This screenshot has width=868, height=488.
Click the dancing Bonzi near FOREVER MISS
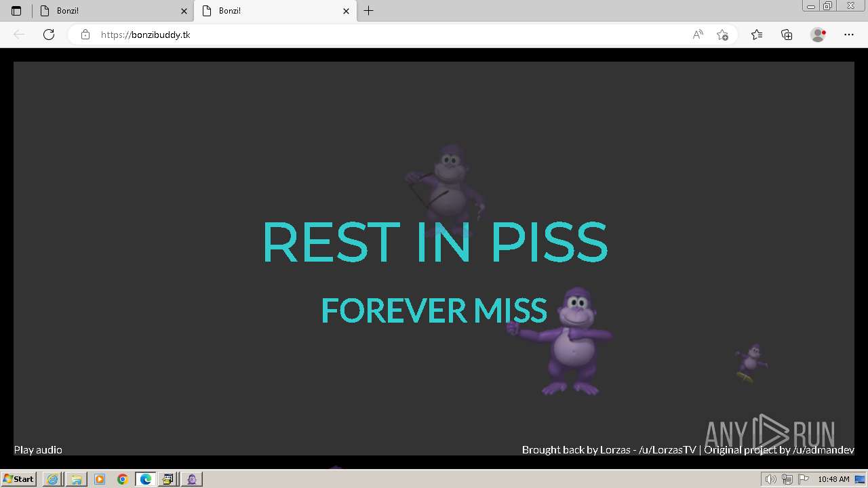point(561,340)
